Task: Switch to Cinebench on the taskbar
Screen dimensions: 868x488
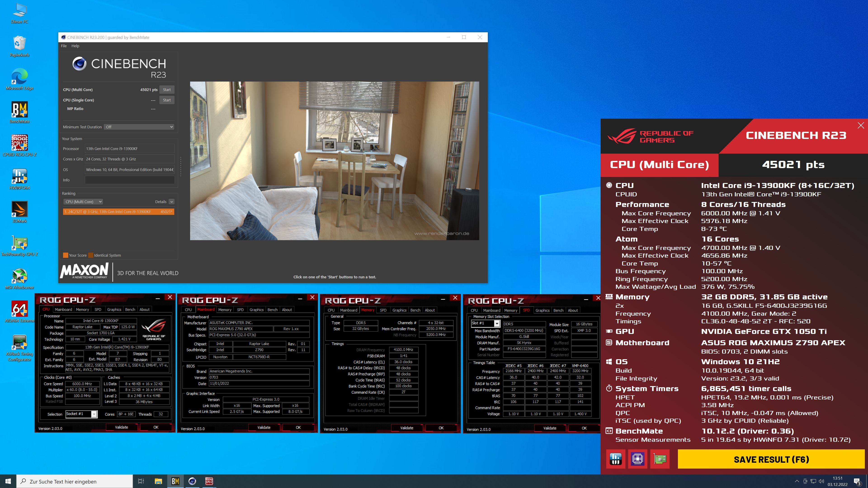Action: [x=192, y=481]
